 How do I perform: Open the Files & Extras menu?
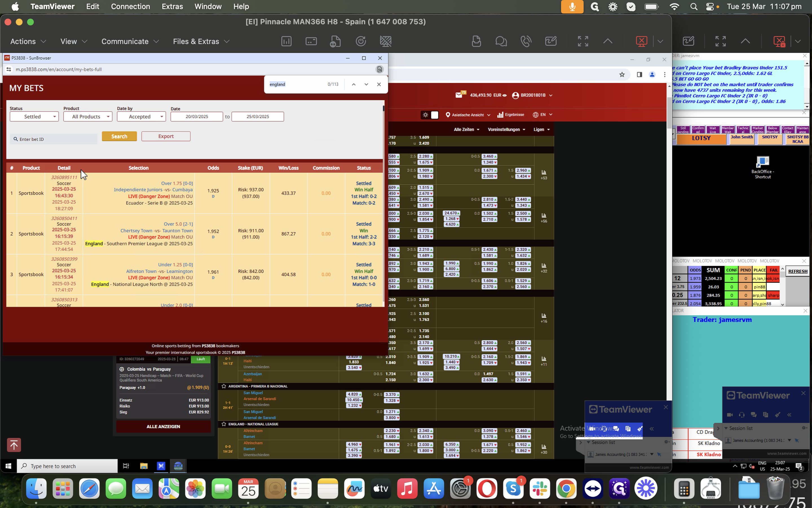point(201,41)
